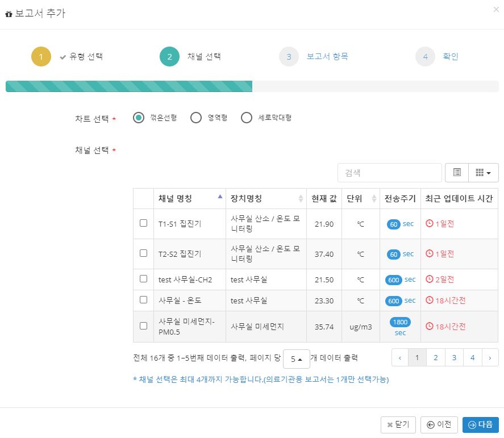Viewport: 504px width, 438px height.
Task: Click the blue 다음 next button
Action: click(481, 425)
